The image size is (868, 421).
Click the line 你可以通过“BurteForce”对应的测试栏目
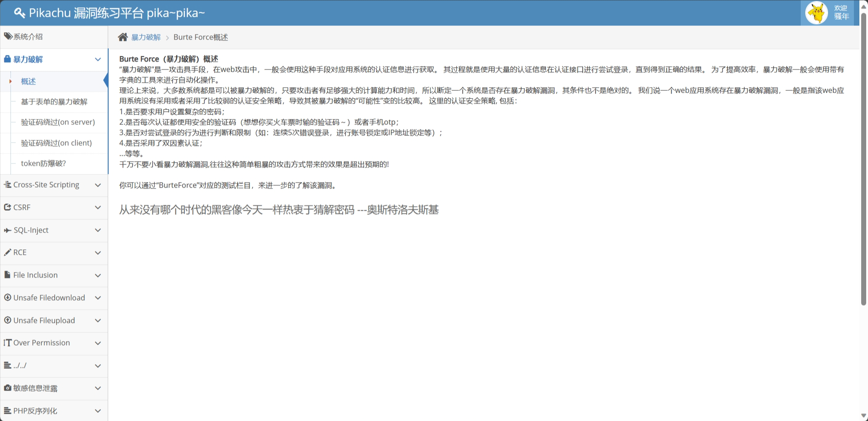(x=229, y=185)
